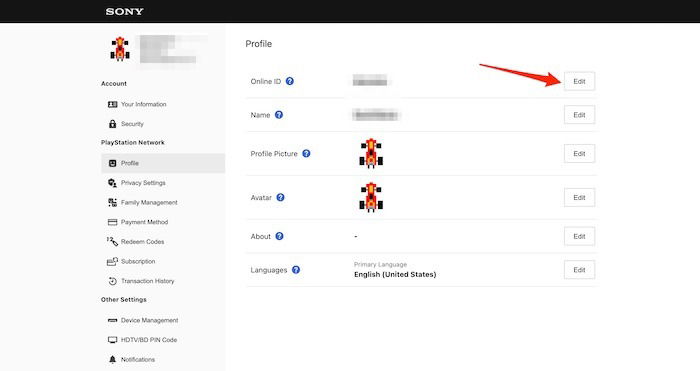
Task: Open help tooltip next to About
Action: [x=279, y=236]
